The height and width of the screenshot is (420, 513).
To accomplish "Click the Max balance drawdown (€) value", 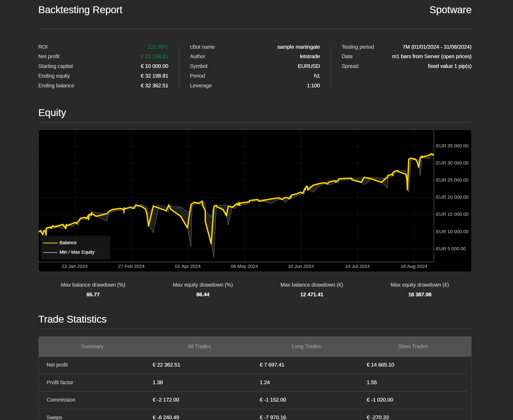I will [x=312, y=294].
